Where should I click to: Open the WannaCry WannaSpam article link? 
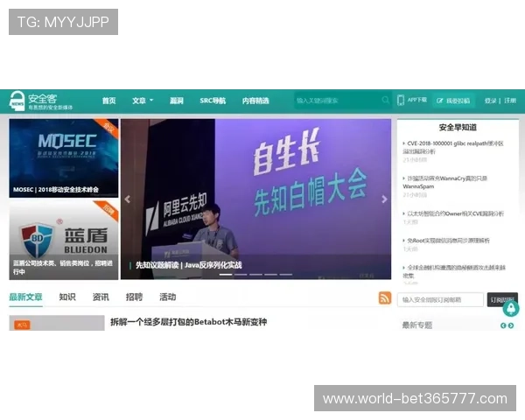click(444, 182)
